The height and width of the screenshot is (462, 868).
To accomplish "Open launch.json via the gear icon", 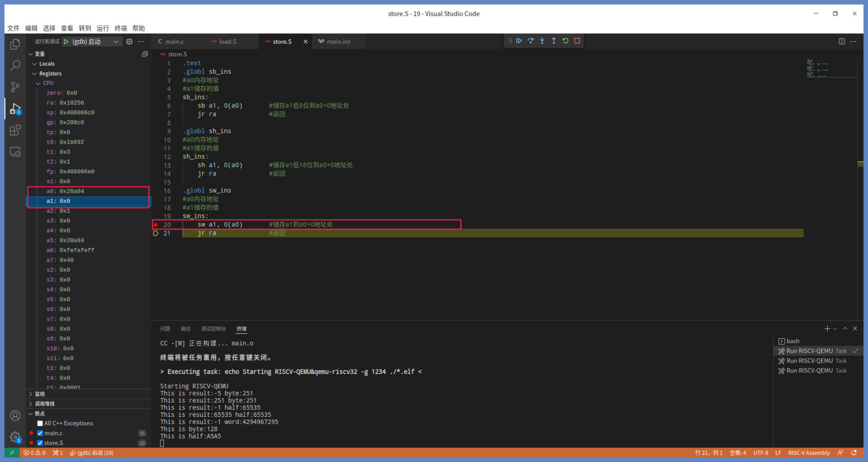I will coord(129,42).
